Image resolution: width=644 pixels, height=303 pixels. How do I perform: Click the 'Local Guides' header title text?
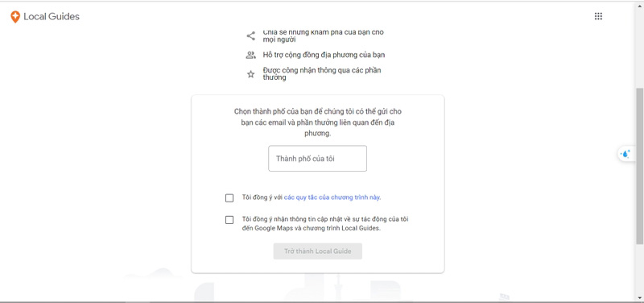[x=52, y=17]
